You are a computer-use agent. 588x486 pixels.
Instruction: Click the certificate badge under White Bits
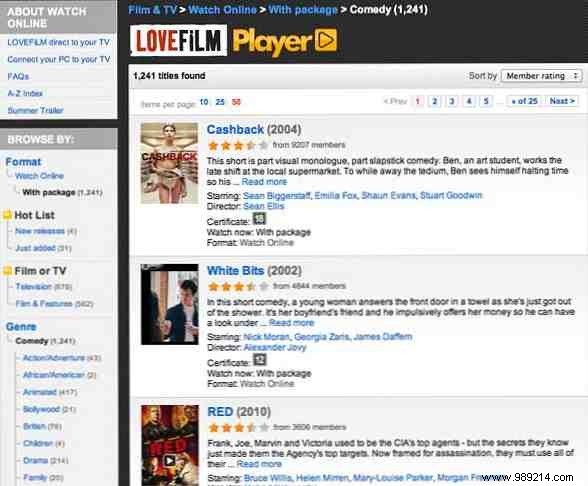click(x=260, y=360)
